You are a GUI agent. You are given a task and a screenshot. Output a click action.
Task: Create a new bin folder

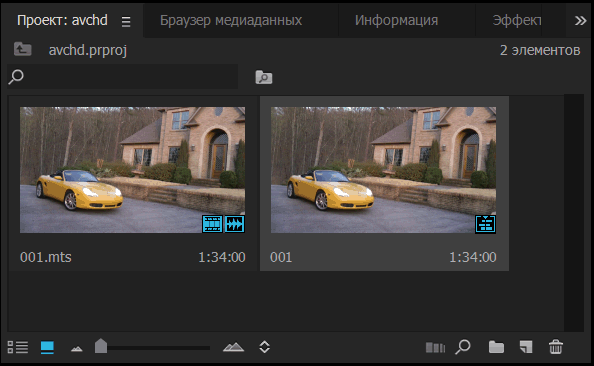496,347
